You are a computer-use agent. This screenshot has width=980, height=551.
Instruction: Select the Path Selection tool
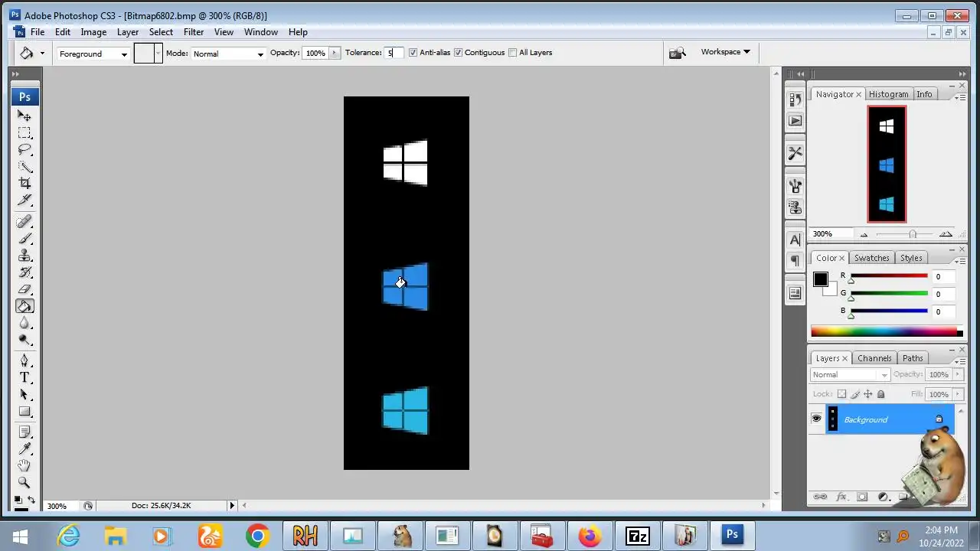[x=24, y=394]
